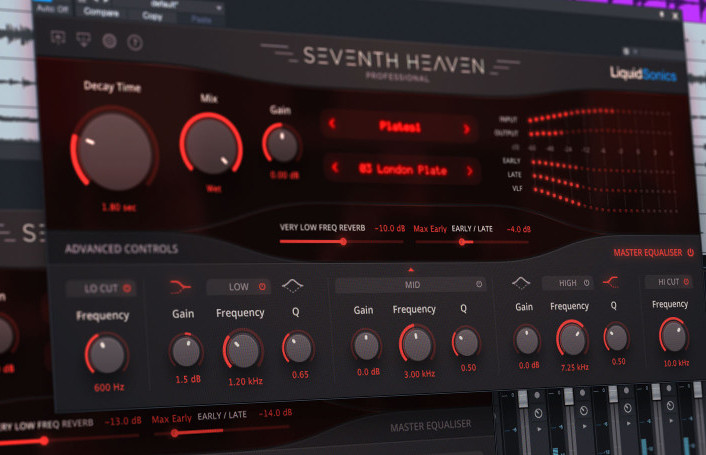Viewport: 706px width, 455px height.
Task: Click the 10.0 kHz hi cut value
Action: pos(676,363)
